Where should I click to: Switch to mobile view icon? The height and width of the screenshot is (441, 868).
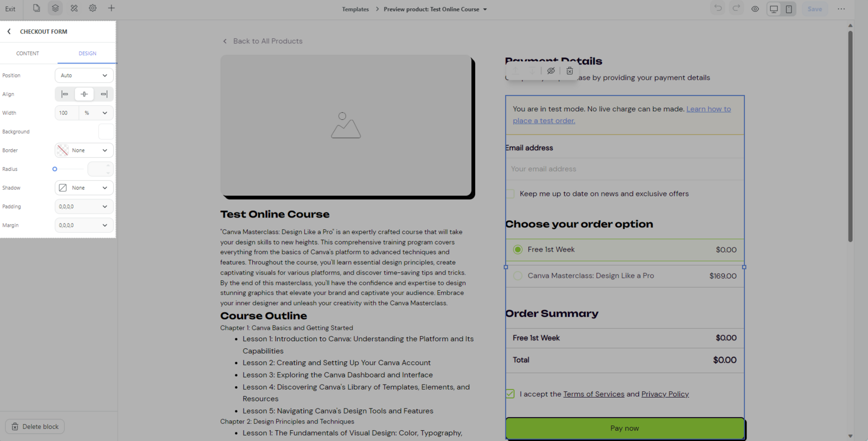tap(789, 9)
